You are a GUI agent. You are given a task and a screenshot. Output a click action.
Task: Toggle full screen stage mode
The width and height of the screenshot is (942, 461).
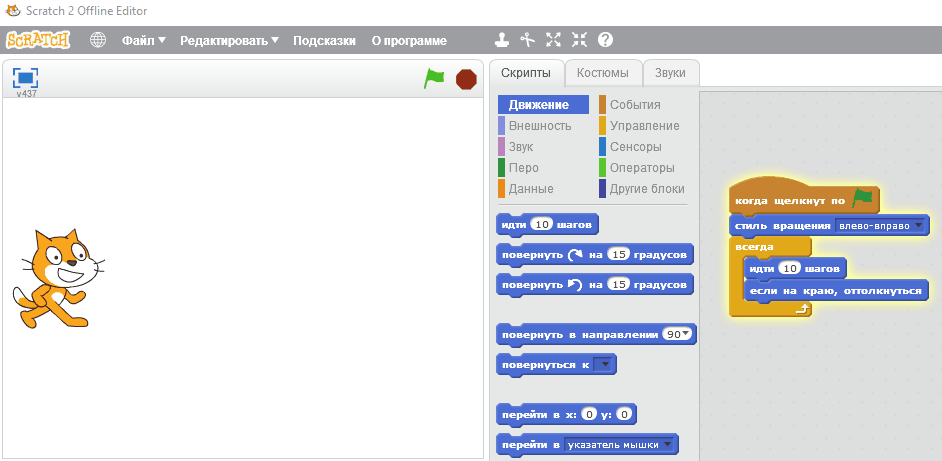click(25, 78)
